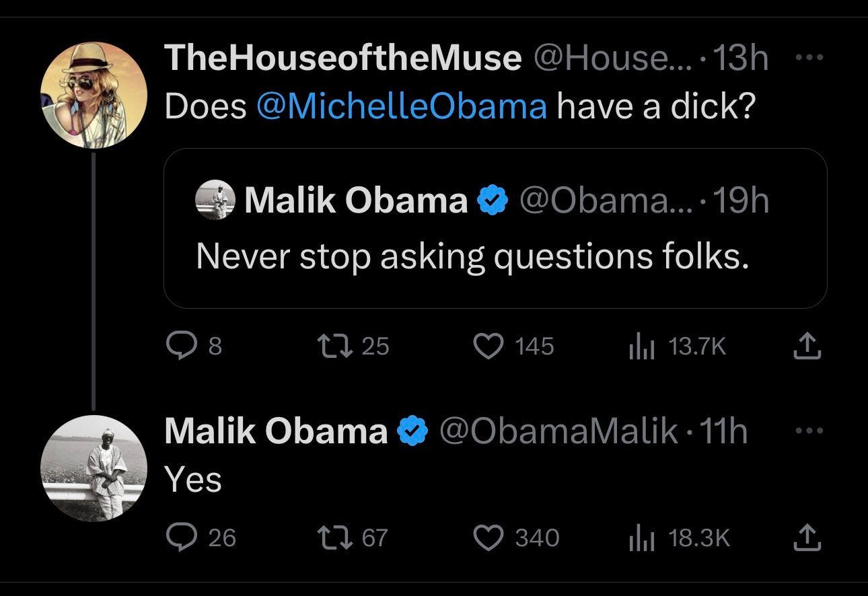Like the reply with 340 likes
Screen dimensions: 868x596
pos(517,537)
